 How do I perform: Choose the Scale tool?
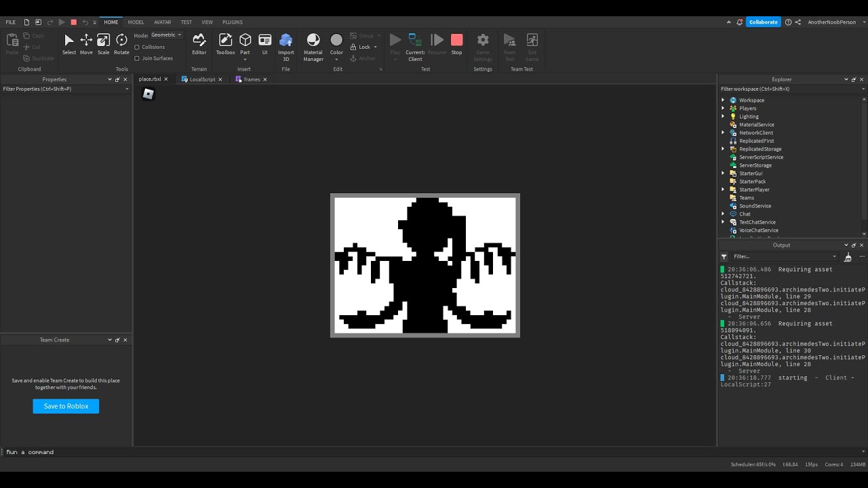click(x=103, y=44)
